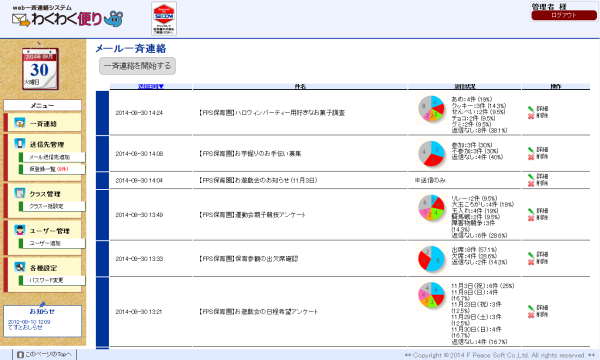Delete the お芋掘りのお手伝い募集 row
Viewport: 600px width, 360px height.
click(x=538, y=157)
